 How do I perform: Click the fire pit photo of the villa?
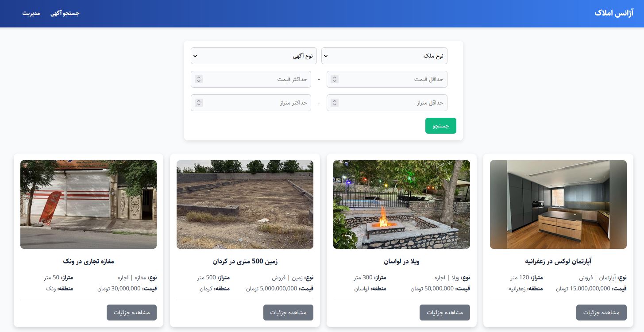(401, 205)
